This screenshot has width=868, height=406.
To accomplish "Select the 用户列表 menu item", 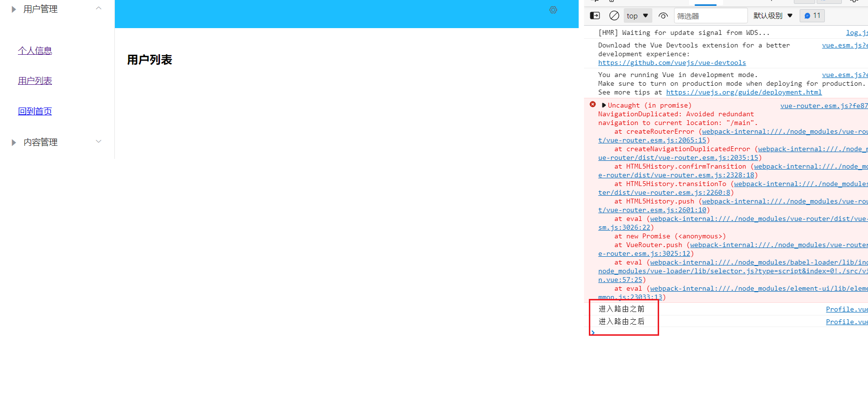I will click(x=35, y=81).
